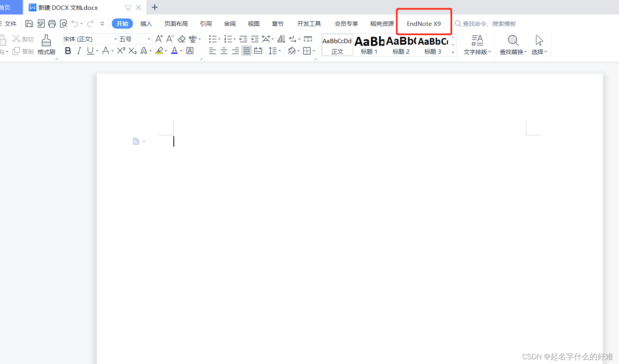The image size is (619, 364).
Task: Click the Redo arrow icon
Action: coord(90,24)
